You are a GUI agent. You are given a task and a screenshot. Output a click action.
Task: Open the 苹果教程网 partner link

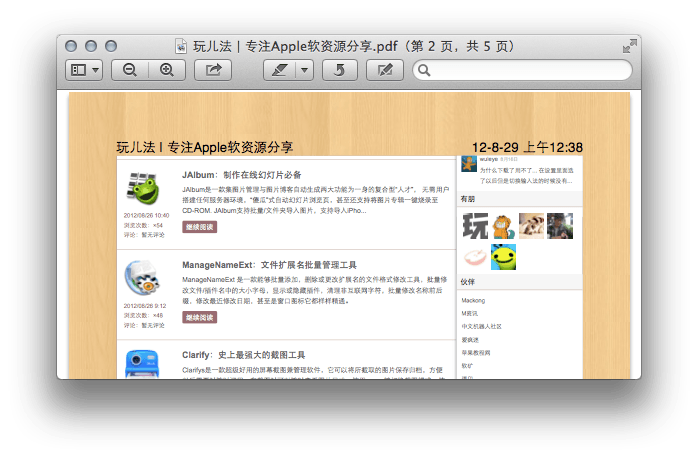(x=476, y=353)
